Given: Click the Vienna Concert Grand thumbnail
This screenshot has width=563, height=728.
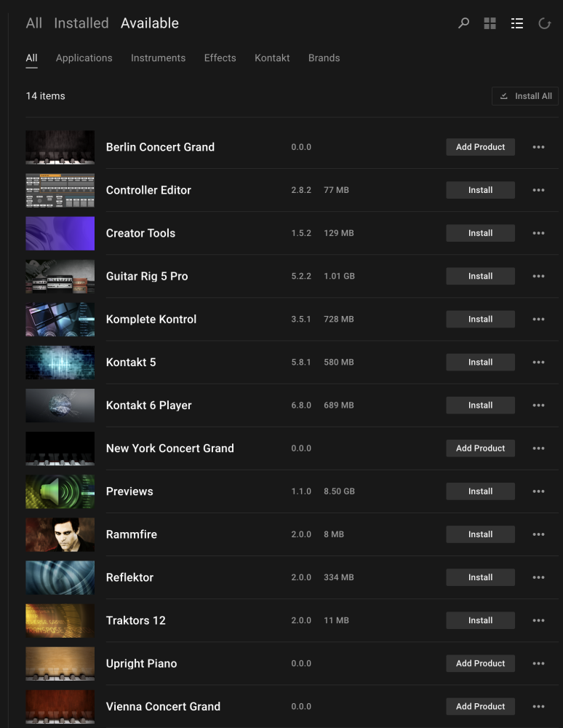Looking at the screenshot, I should (x=60, y=707).
